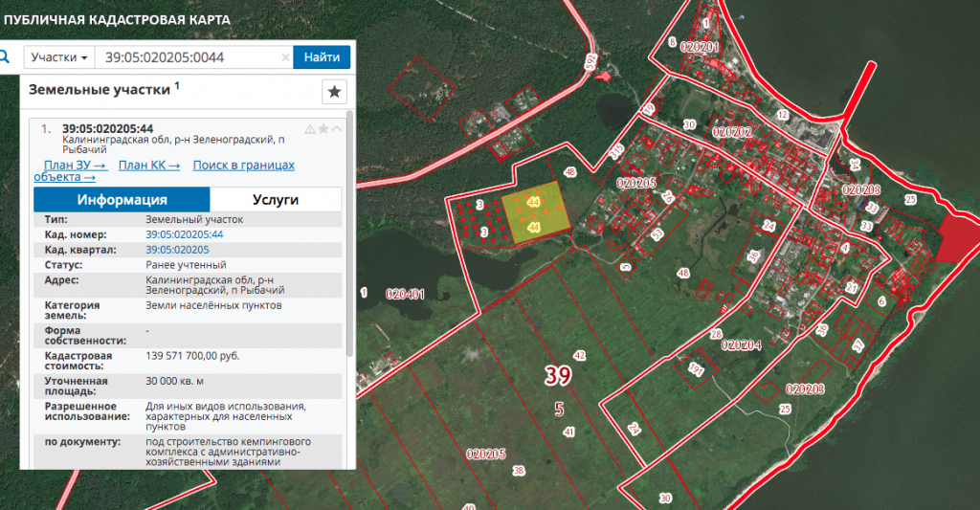Click the cadastral number search field
The height and width of the screenshot is (510, 980).
[189, 57]
